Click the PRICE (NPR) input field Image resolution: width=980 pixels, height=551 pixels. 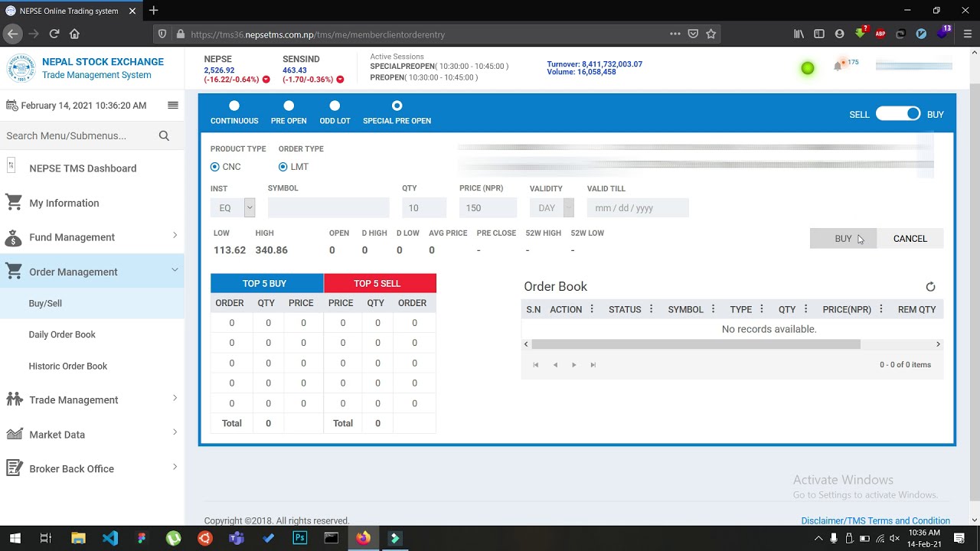[x=488, y=208]
